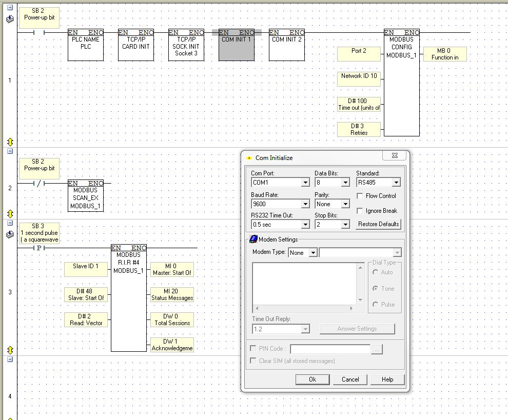Open the Com Port dropdown
508x420 pixels.
click(x=305, y=183)
